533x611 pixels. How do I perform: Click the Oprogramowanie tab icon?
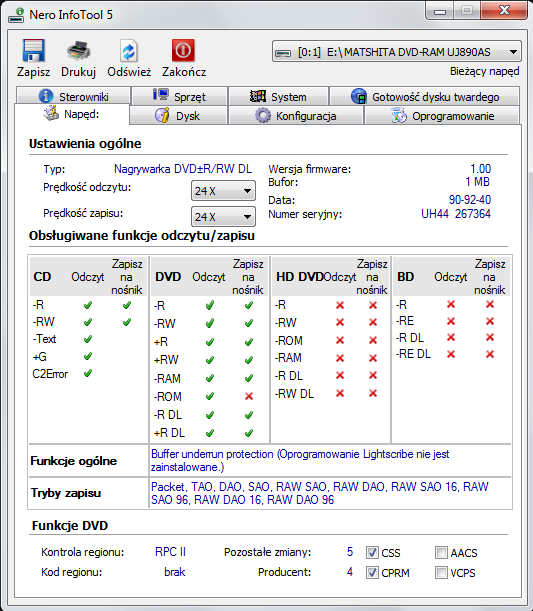tap(399, 116)
